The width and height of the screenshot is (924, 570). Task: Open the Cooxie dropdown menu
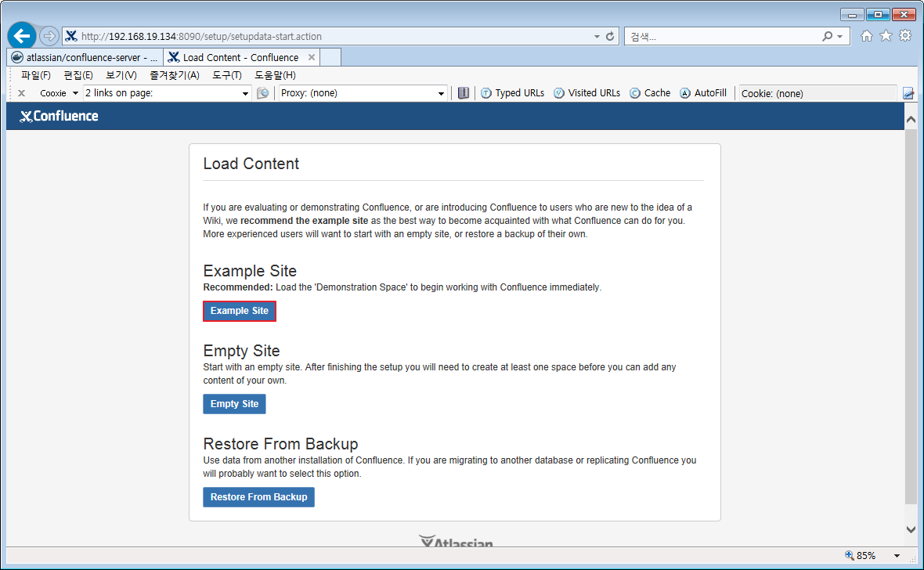click(x=59, y=93)
